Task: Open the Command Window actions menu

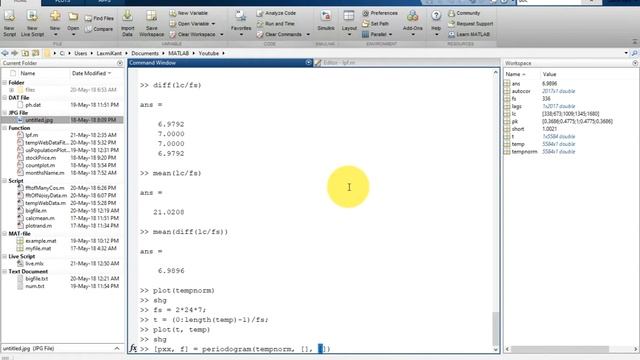Action: click(309, 62)
